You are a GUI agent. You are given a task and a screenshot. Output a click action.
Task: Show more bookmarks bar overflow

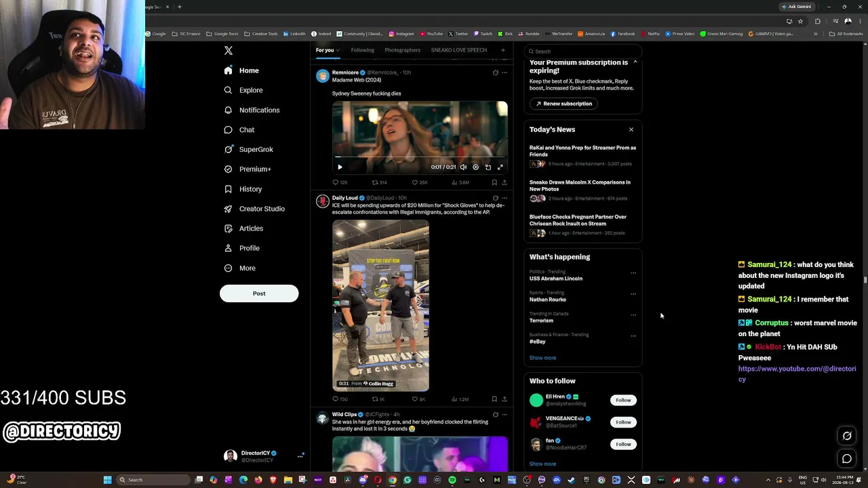click(x=815, y=34)
